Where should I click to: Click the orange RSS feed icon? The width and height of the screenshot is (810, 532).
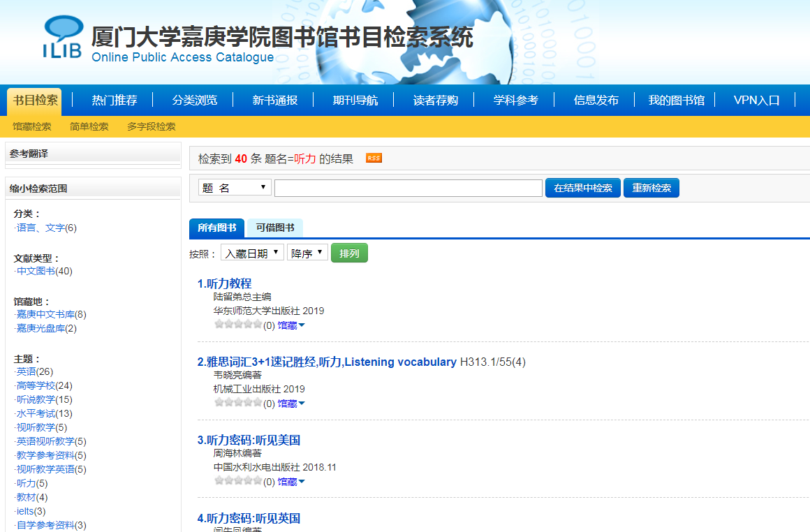(x=374, y=158)
